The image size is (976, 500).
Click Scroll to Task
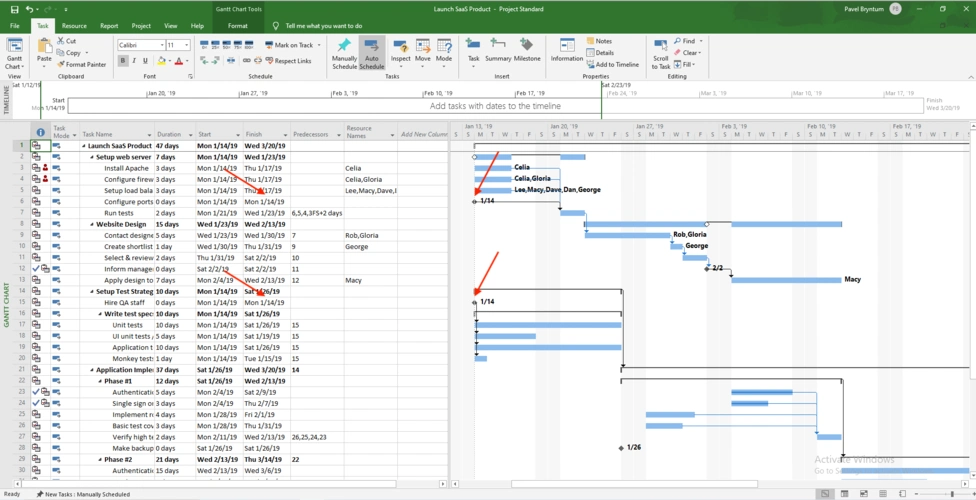[660, 54]
